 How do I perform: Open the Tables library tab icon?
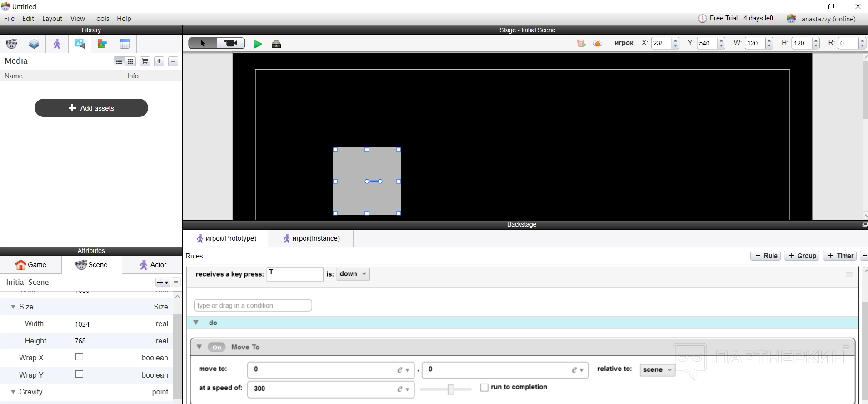(x=125, y=44)
